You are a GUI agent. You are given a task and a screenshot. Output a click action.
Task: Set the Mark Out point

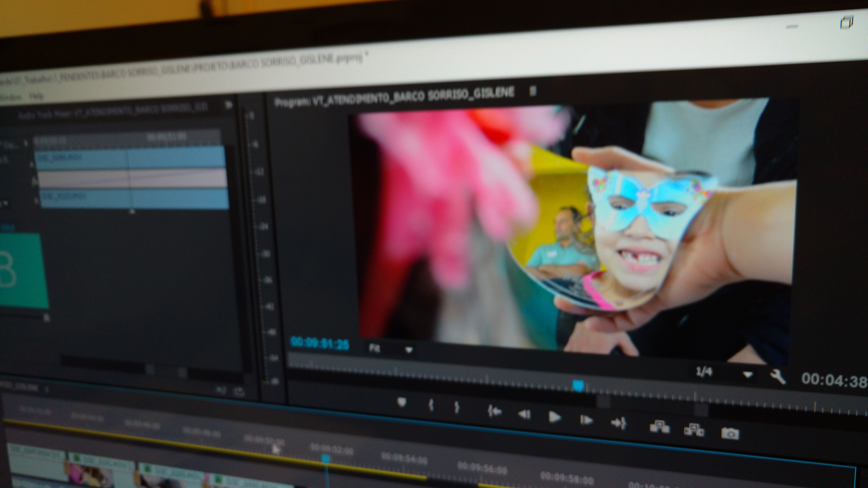click(457, 407)
